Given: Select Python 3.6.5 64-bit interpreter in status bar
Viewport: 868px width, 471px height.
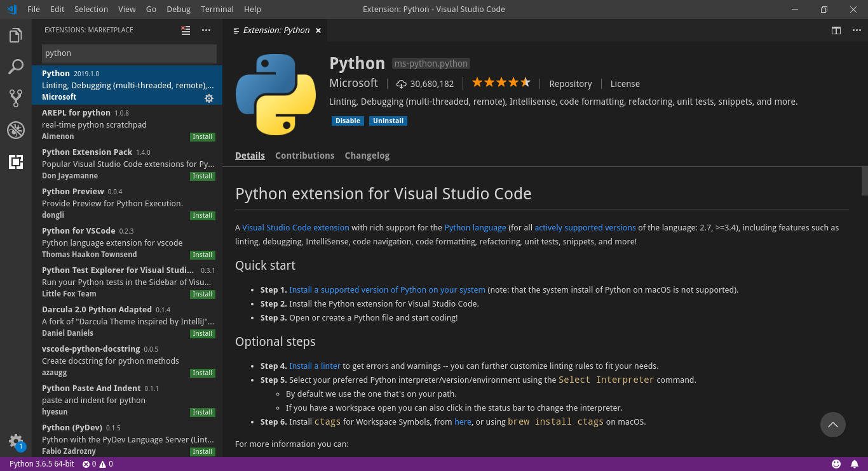Looking at the screenshot, I should tap(41, 464).
